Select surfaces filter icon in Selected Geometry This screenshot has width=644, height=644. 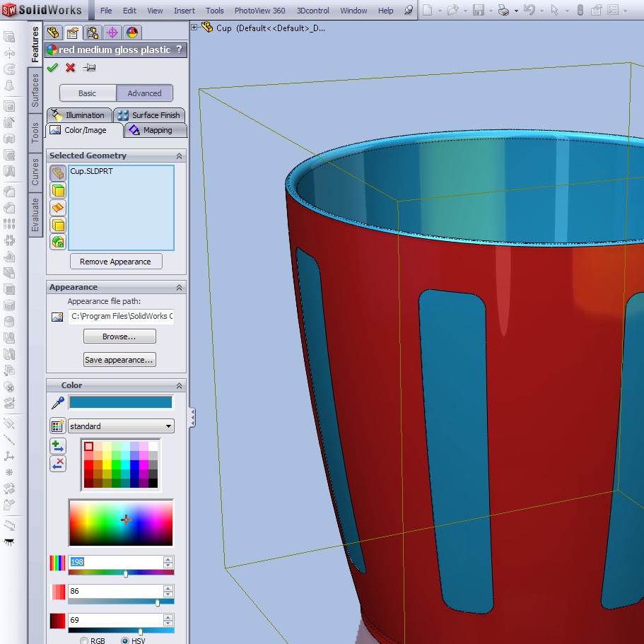coord(58,208)
